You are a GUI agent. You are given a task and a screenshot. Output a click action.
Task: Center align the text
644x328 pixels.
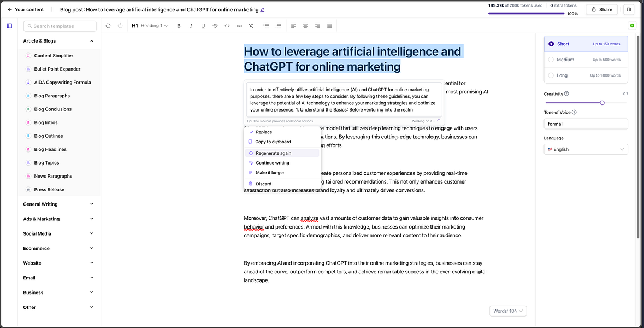click(x=305, y=26)
